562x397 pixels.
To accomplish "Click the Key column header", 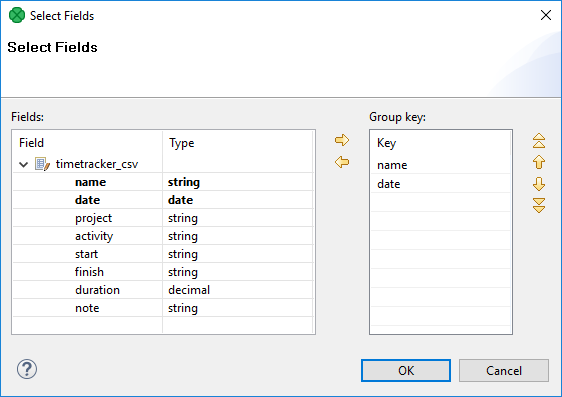I will [440, 143].
